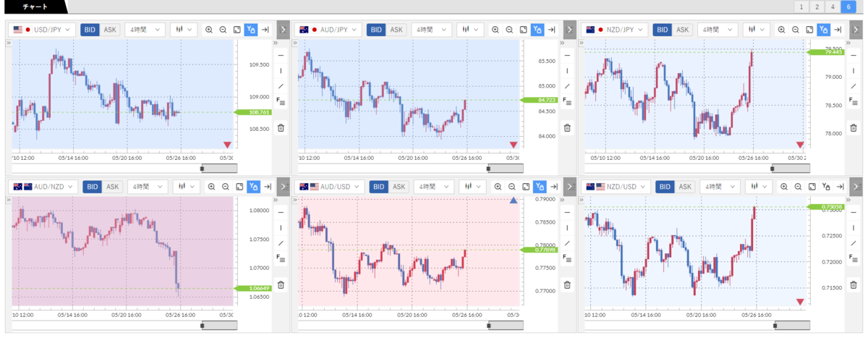The height and width of the screenshot is (338, 868).
Task: Zoom in on the AUD/JPY chart
Action: pyautogui.click(x=495, y=30)
